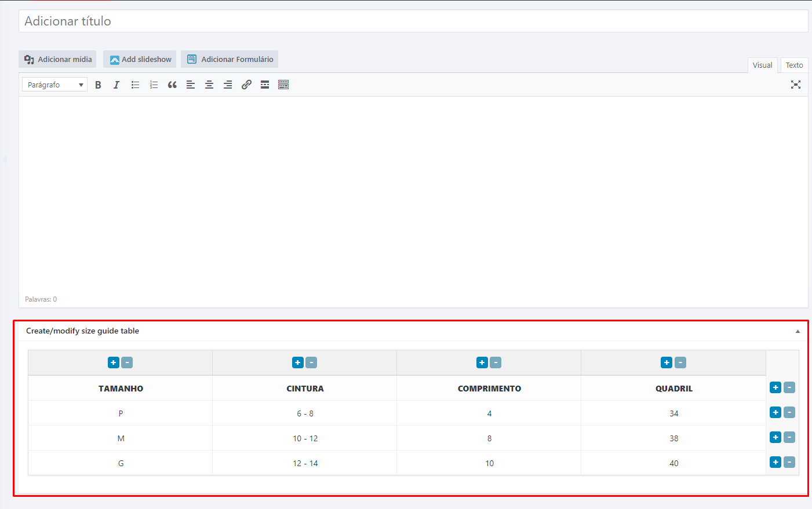
Task: Remove the COMPRIMENTO column
Action: pyautogui.click(x=496, y=362)
